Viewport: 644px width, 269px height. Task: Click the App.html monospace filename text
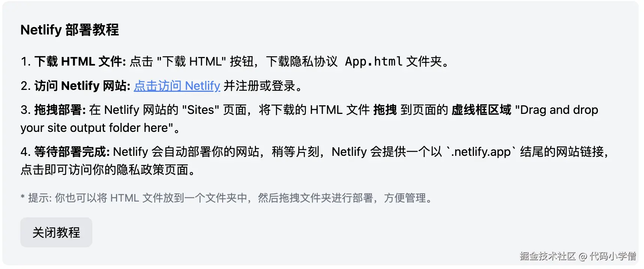(x=373, y=61)
